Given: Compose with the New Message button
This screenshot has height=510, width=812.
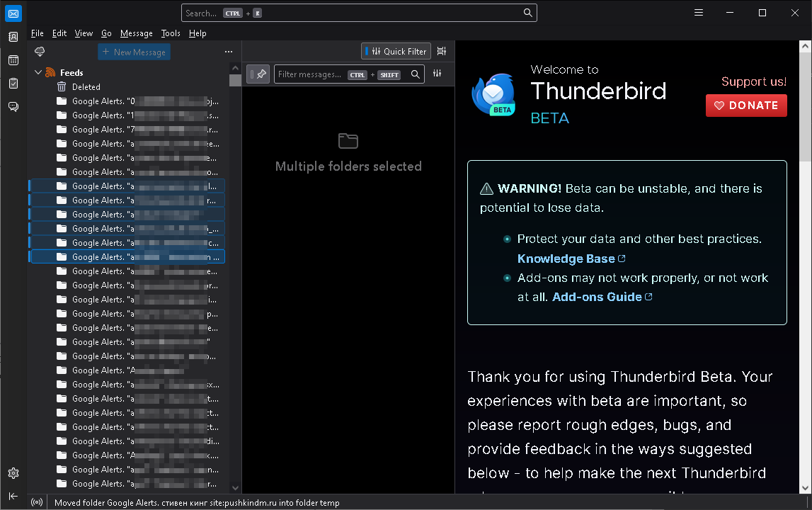Looking at the screenshot, I should 134,52.
